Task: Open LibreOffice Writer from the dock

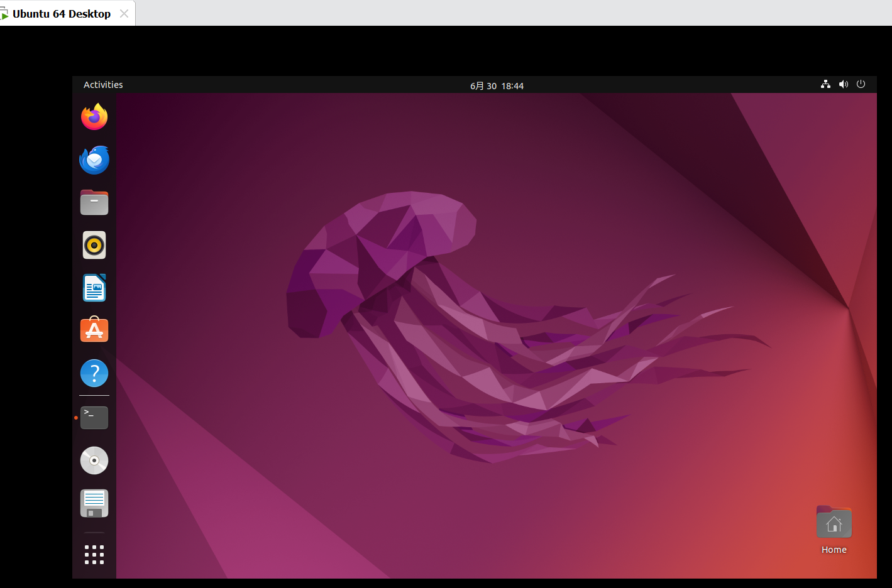Action: (x=94, y=288)
